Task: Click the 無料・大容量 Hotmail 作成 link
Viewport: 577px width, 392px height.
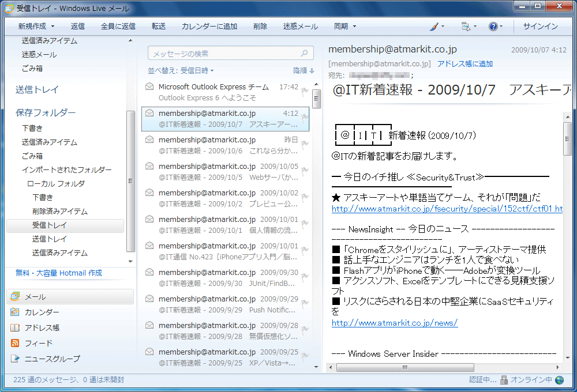Action: [x=59, y=273]
